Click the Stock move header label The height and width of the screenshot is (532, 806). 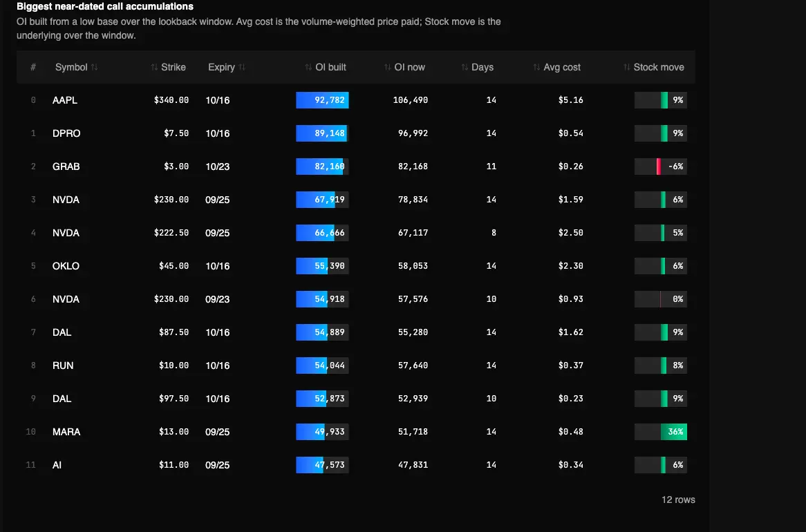coord(659,67)
